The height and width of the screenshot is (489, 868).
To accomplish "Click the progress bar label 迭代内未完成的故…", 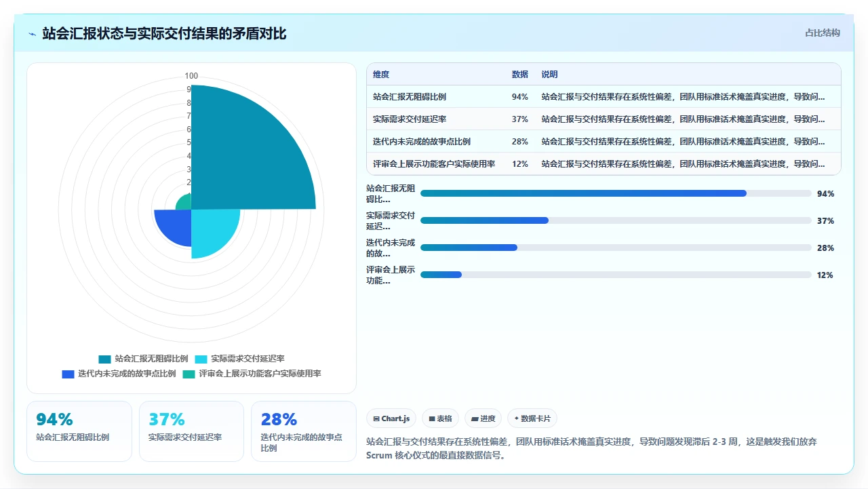I will click(391, 248).
